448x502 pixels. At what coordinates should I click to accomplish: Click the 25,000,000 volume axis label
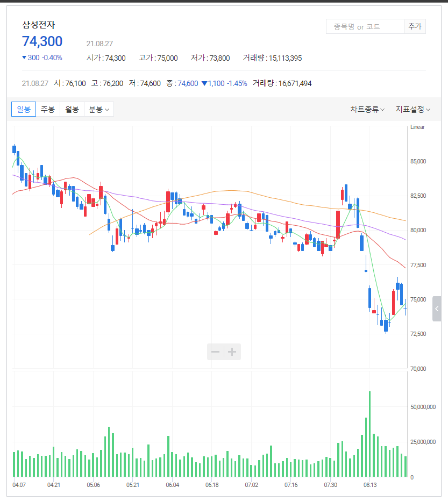(x=423, y=442)
